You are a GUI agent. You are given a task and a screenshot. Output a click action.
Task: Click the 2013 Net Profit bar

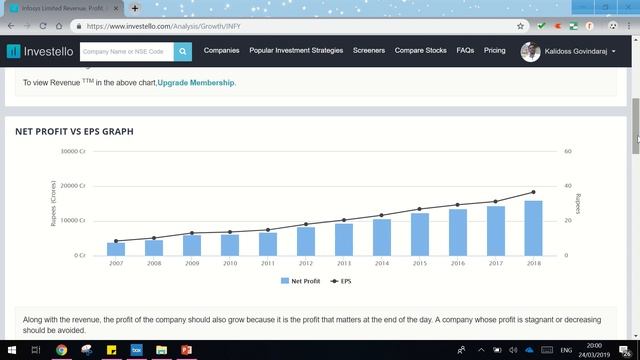pos(344,240)
